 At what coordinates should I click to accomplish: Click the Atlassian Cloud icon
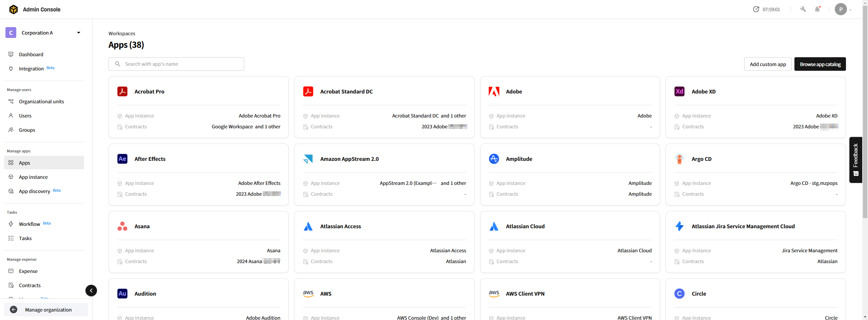point(494,226)
